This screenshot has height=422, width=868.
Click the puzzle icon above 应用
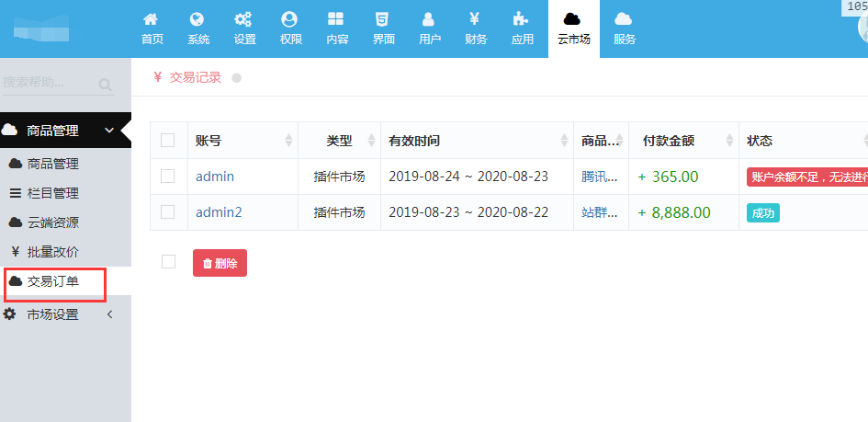[x=521, y=19]
